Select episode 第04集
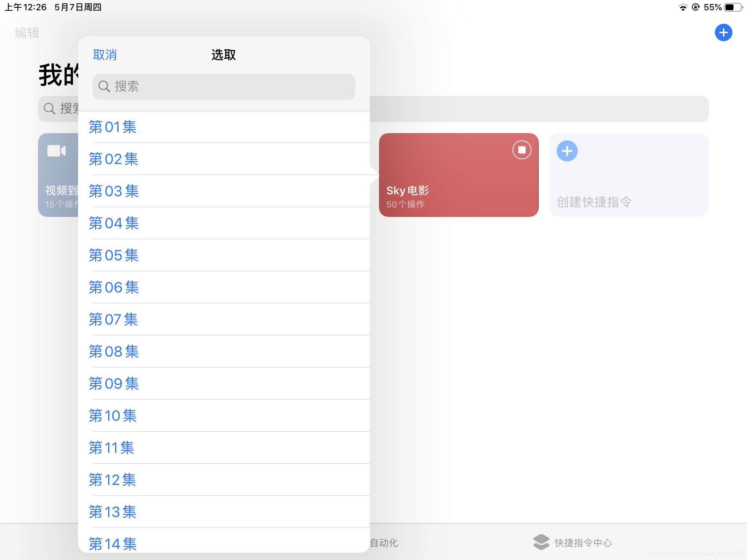Viewport: 747px width, 560px height. (224, 223)
